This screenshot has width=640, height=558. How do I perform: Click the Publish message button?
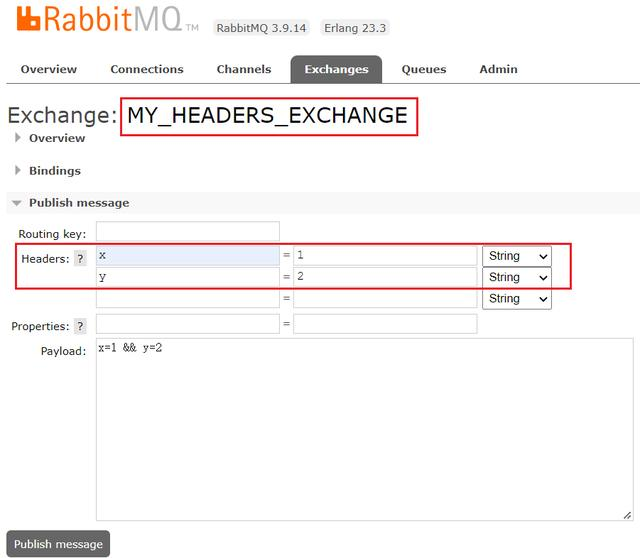pos(58,544)
